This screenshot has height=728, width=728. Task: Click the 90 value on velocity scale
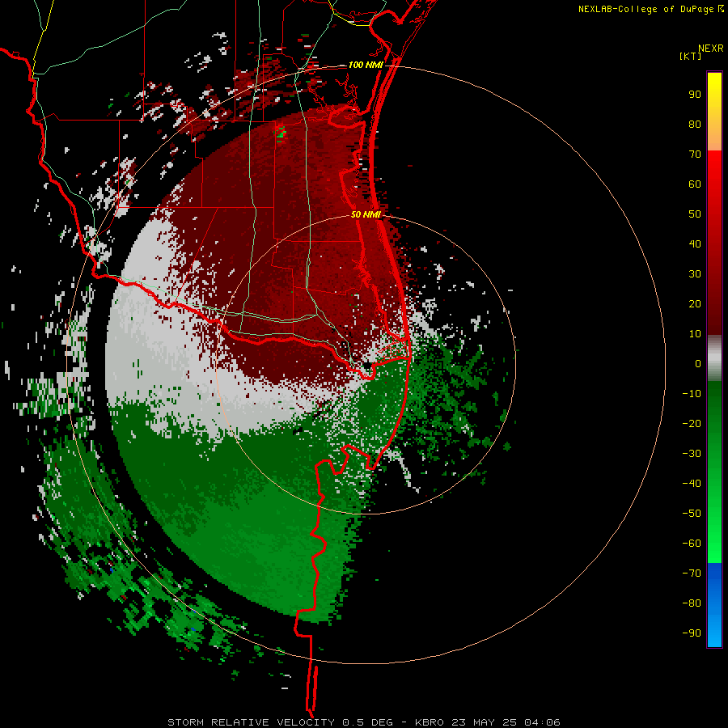[695, 95]
